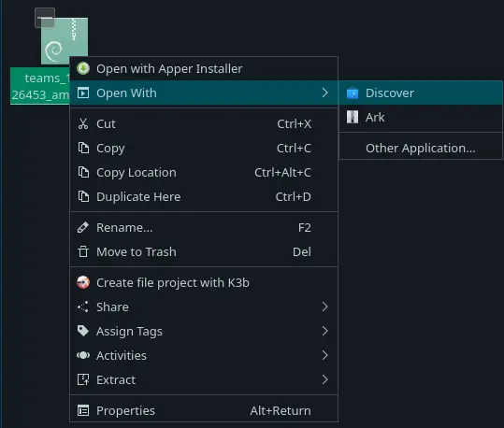This screenshot has width=504, height=428.
Task: Choose Open with Apper Installer
Action: [x=204, y=68]
